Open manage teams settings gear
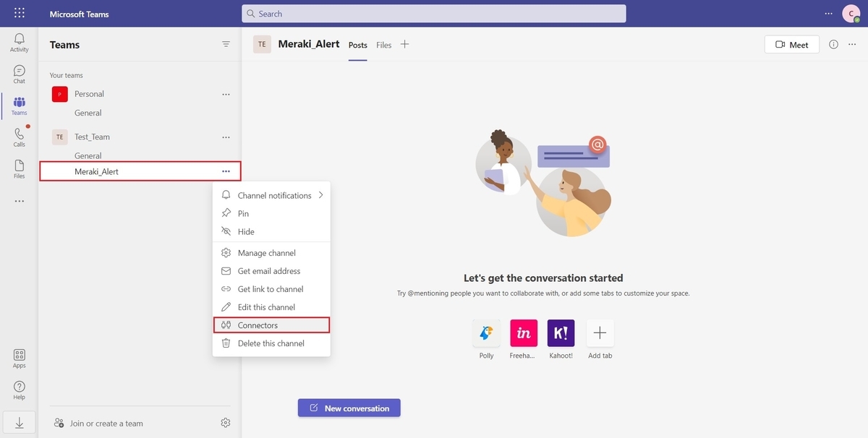Screen dimensions: 868x438 (x=226, y=423)
